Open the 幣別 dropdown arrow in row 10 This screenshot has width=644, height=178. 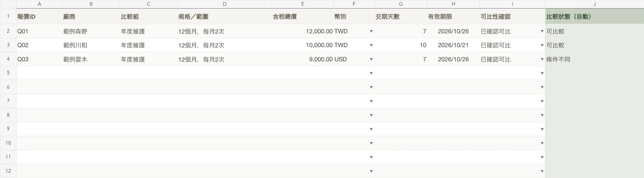[x=371, y=143]
